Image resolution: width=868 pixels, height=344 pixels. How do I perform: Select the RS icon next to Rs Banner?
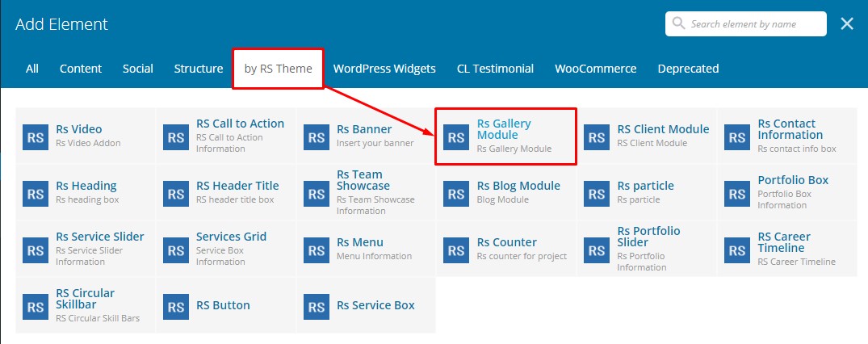[317, 136]
